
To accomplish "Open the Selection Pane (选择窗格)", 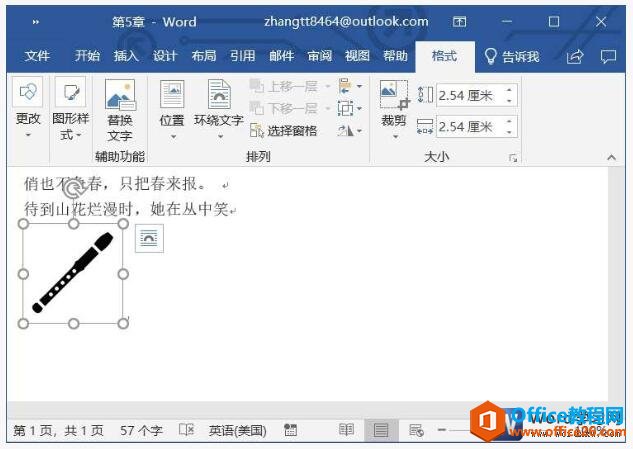I will (x=284, y=130).
